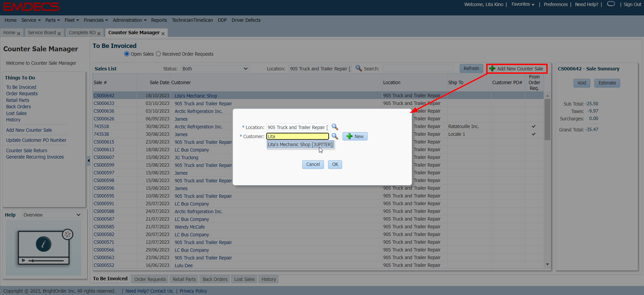The width and height of the screenshot is (644, 295).
Task: Open Generate Recurring Invoices link
Action: [35, 157]
